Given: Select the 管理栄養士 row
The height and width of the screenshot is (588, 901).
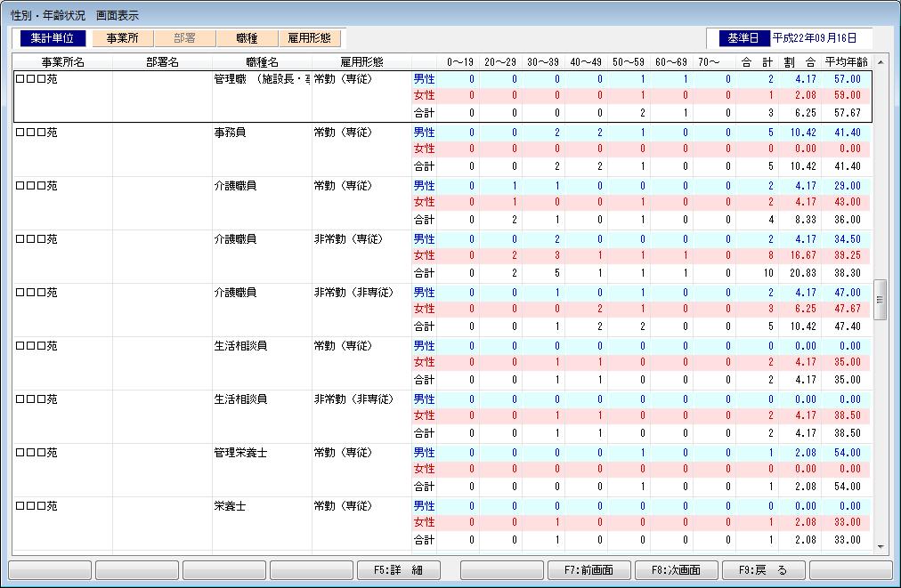Looking at the screenshot, I should click(x=241, y=453).
